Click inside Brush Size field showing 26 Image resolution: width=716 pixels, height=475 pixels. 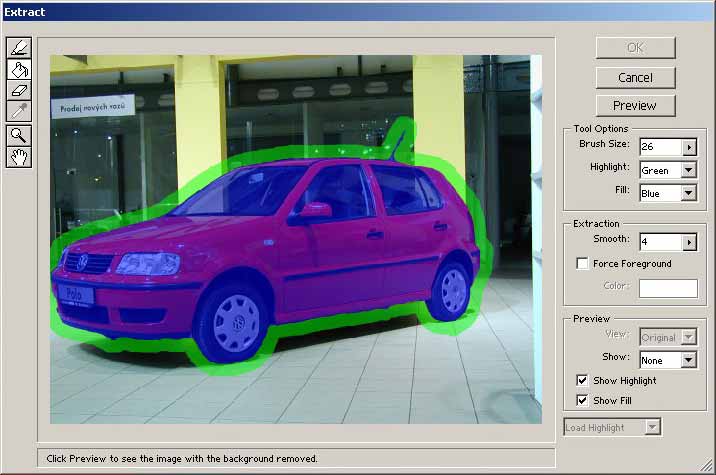(x=661, y=147)
